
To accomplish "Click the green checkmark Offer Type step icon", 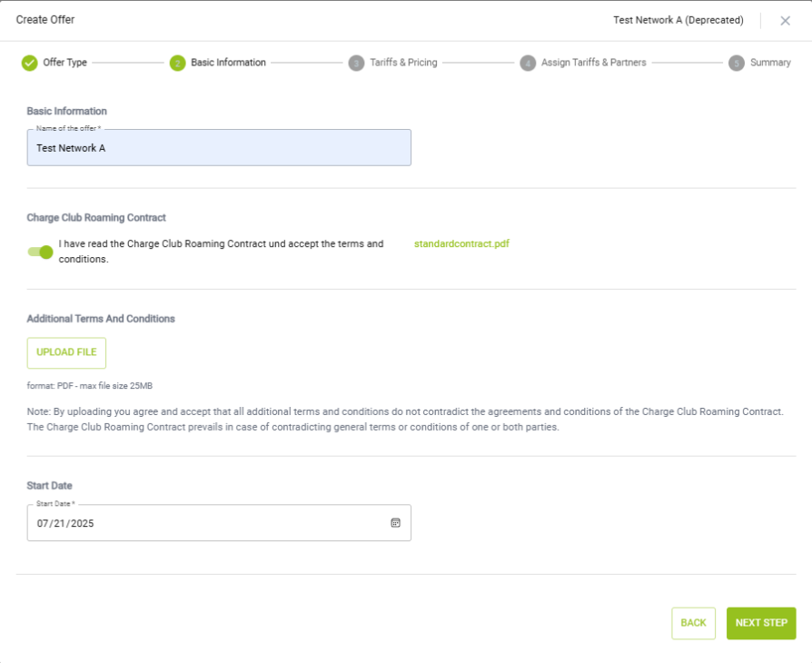I will tap(29, 63).
